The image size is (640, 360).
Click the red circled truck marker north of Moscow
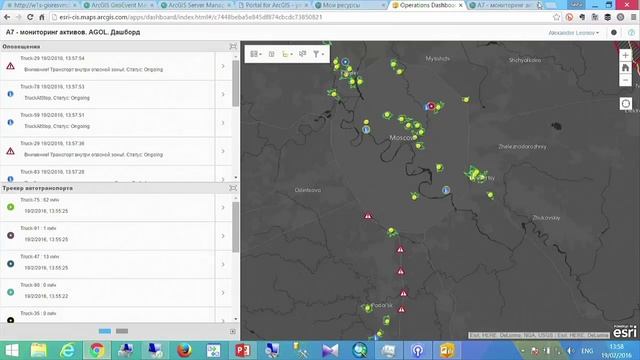[431, 106]
